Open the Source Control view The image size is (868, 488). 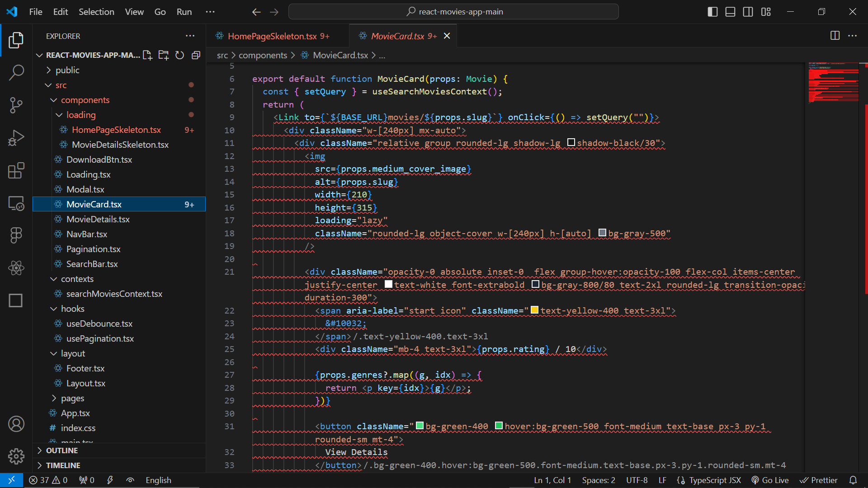point(16,105)
